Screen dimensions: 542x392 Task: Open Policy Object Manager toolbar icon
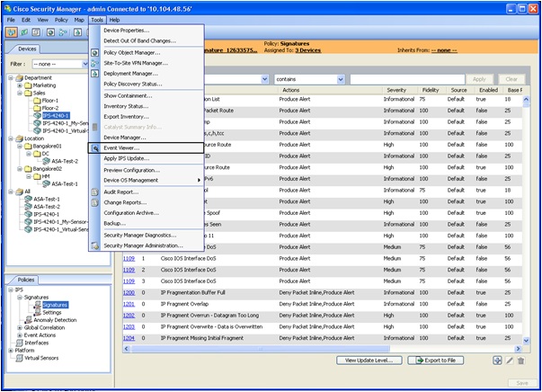click(x=50, y=32)
